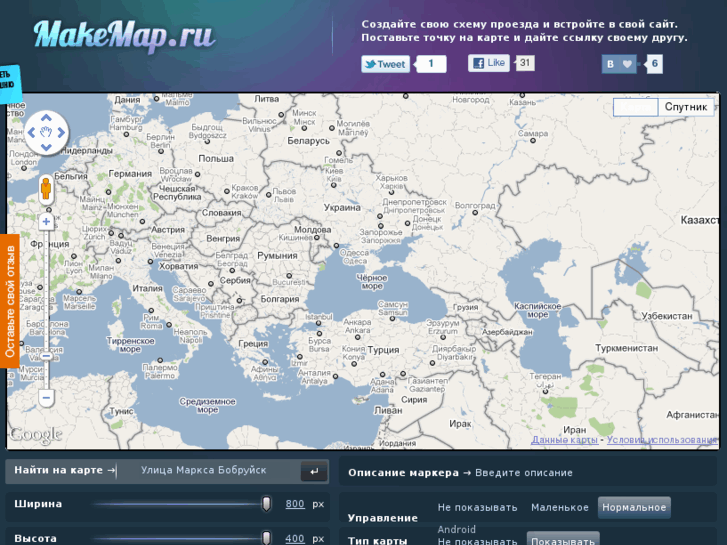
Task: Click the orange Street View pegman
Action: pos(46,189)
